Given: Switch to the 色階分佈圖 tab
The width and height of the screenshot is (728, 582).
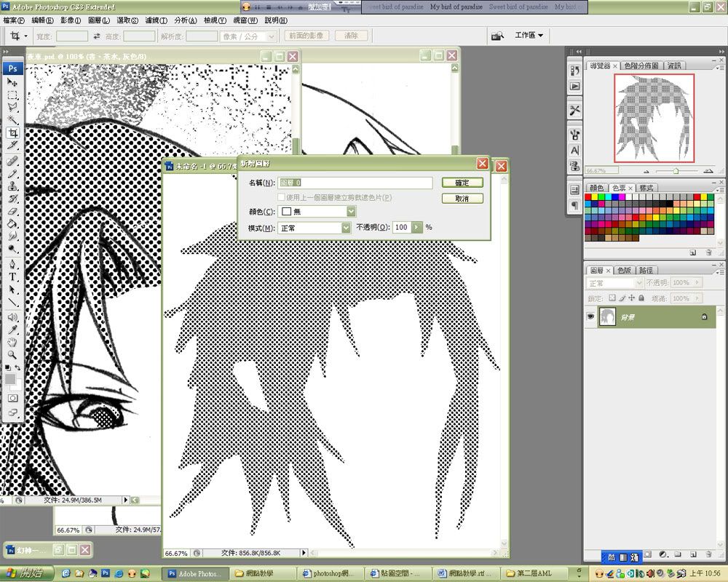Looking at the screenshot, I should point(641,66).
